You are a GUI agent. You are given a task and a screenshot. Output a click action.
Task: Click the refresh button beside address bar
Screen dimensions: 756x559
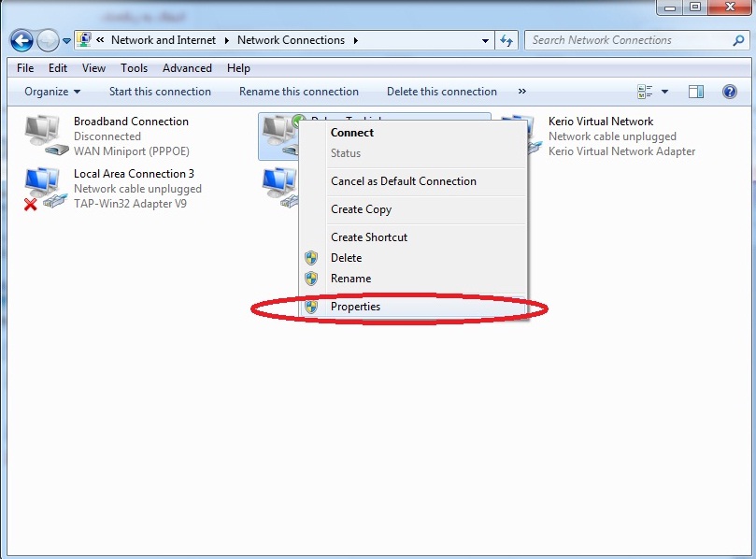506,40
